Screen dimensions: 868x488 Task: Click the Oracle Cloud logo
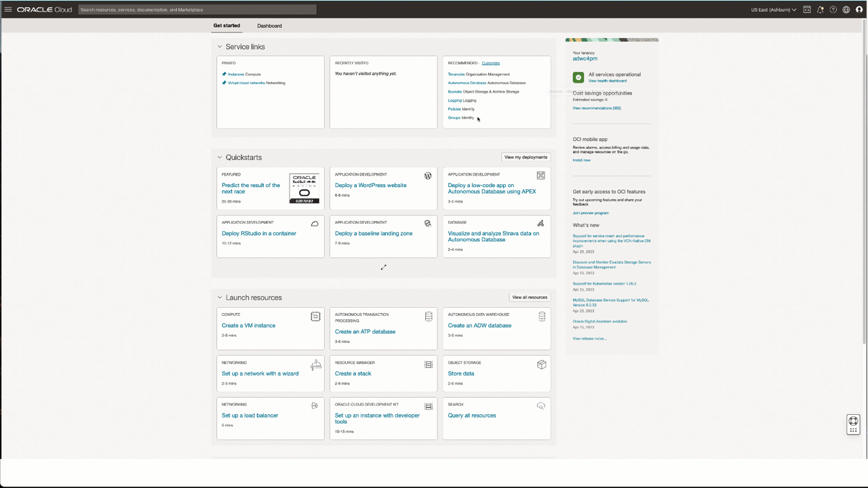[44, 9]
